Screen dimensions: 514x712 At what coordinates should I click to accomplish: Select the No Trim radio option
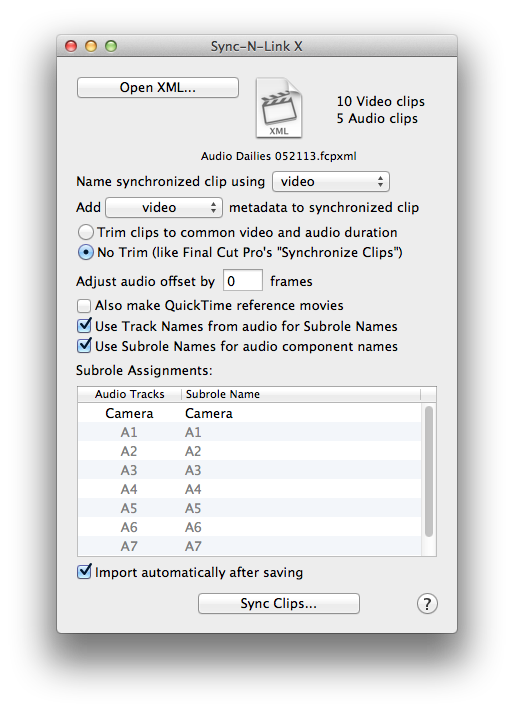tap(86, 252)
